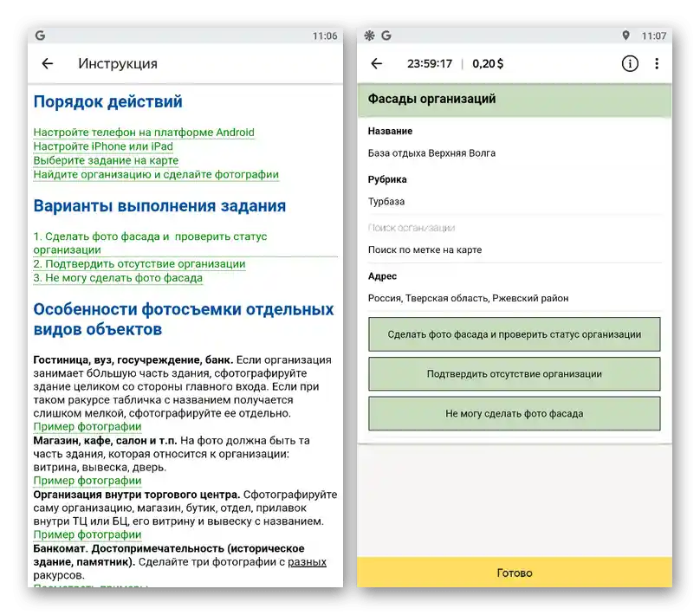Viewport: 700px width, 615px height.
Task: Open the three-dot overflow menu
Action: [x=657, y=63]
